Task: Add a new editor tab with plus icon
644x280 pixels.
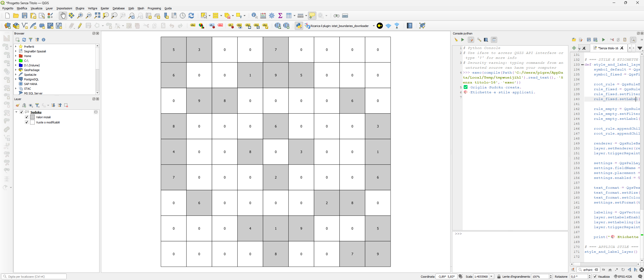Action: [x=574, y=48]
